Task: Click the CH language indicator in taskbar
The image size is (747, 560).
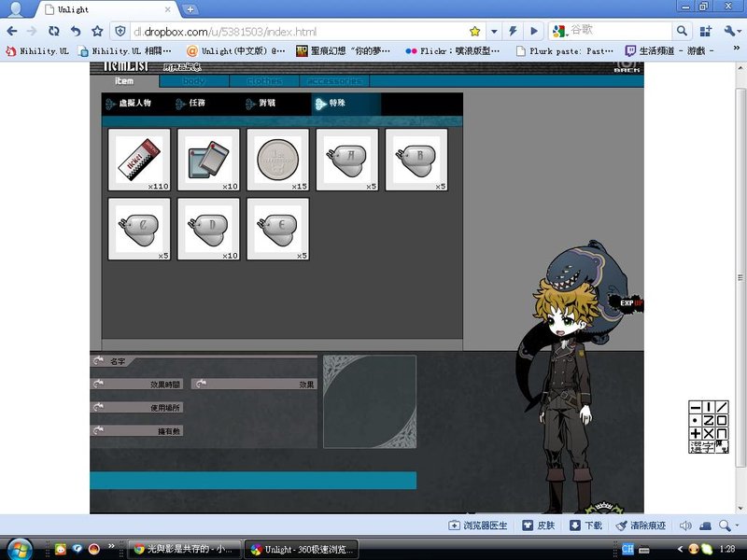Action: tap(627, 549)
